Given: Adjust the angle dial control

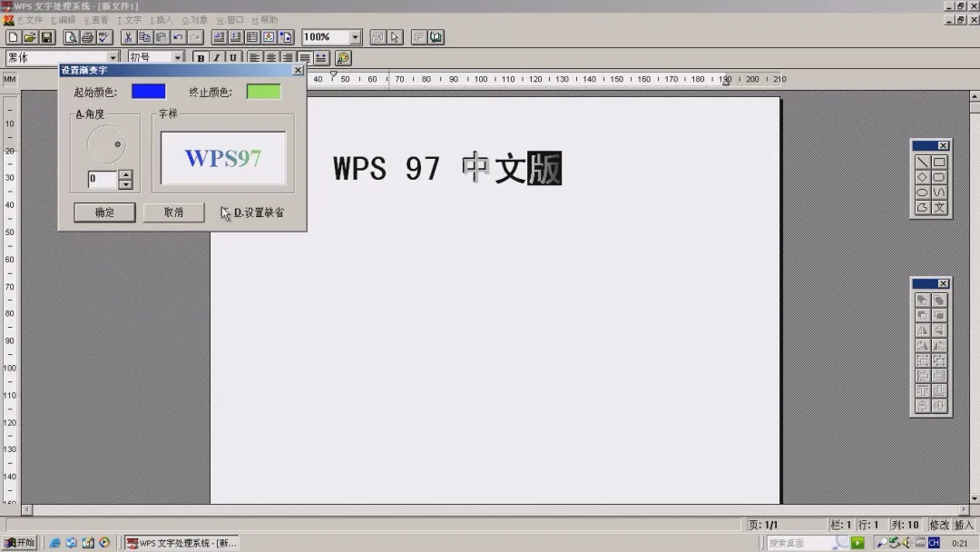Looking at the screenshot, I should point(105,144).
